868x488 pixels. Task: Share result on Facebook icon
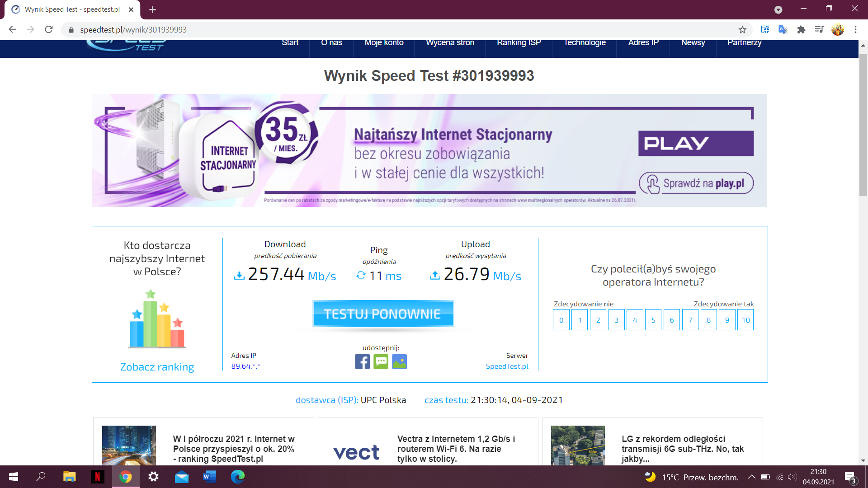point(362,362)
